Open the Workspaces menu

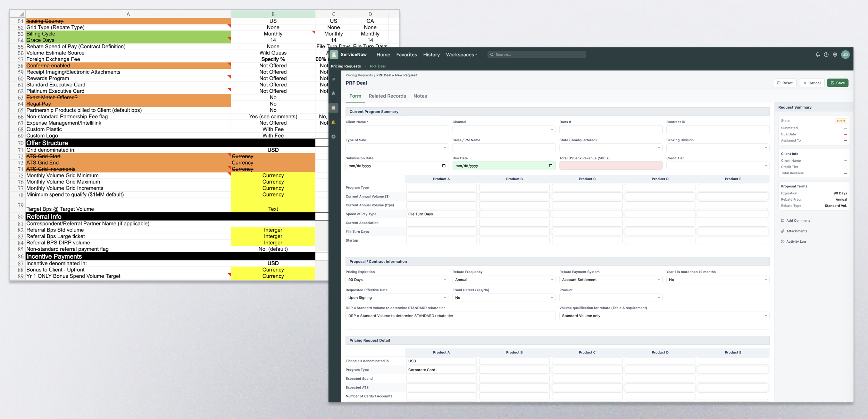click(x=462, y=55)
